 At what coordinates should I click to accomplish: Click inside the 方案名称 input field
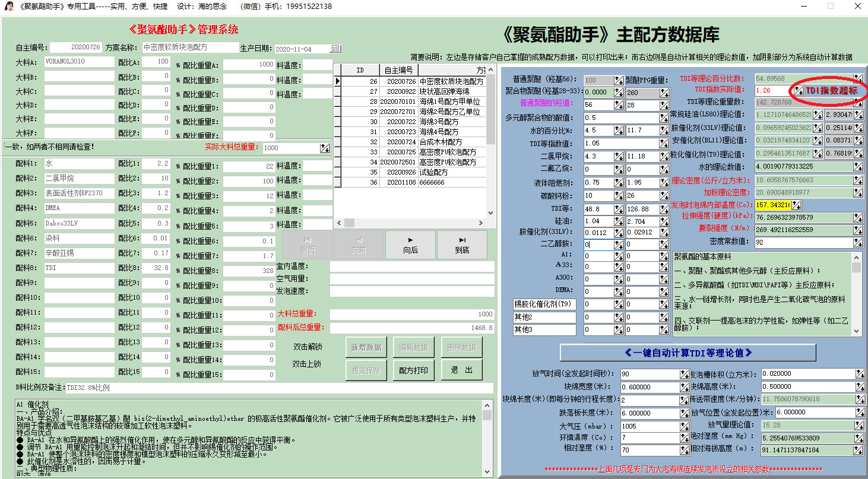[x=190, y=47]
